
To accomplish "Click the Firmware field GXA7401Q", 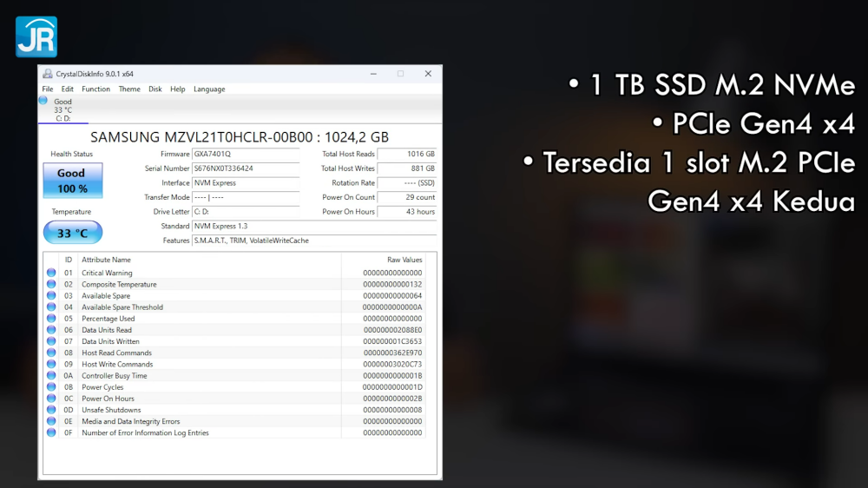I will (x=246, y=154).
